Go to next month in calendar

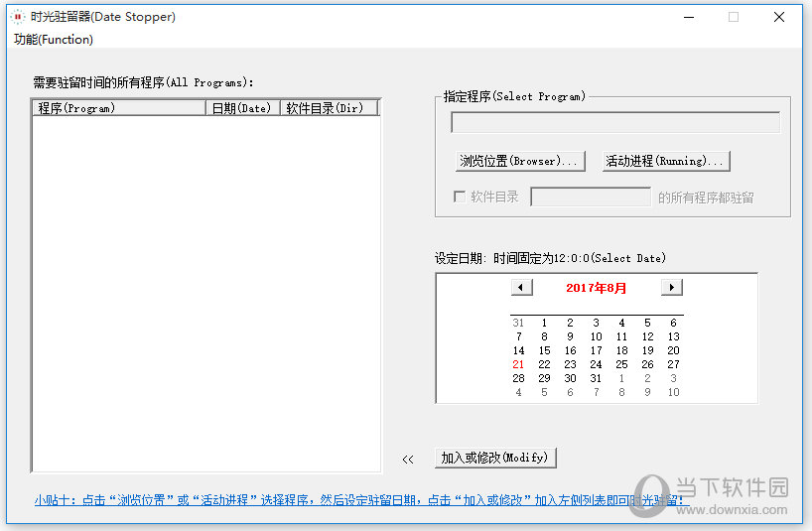coord(672,287)
